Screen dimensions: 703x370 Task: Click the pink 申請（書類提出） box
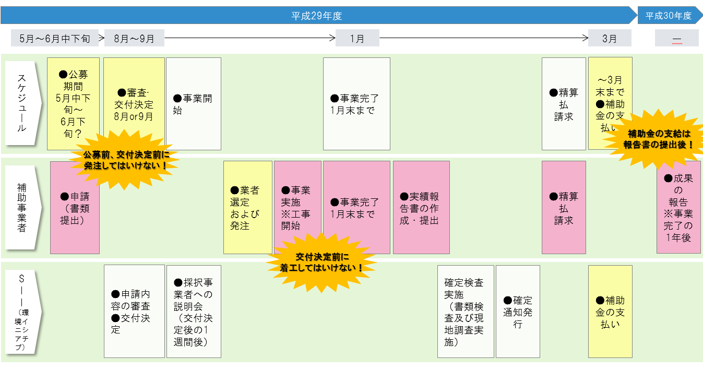pos(75,208)
